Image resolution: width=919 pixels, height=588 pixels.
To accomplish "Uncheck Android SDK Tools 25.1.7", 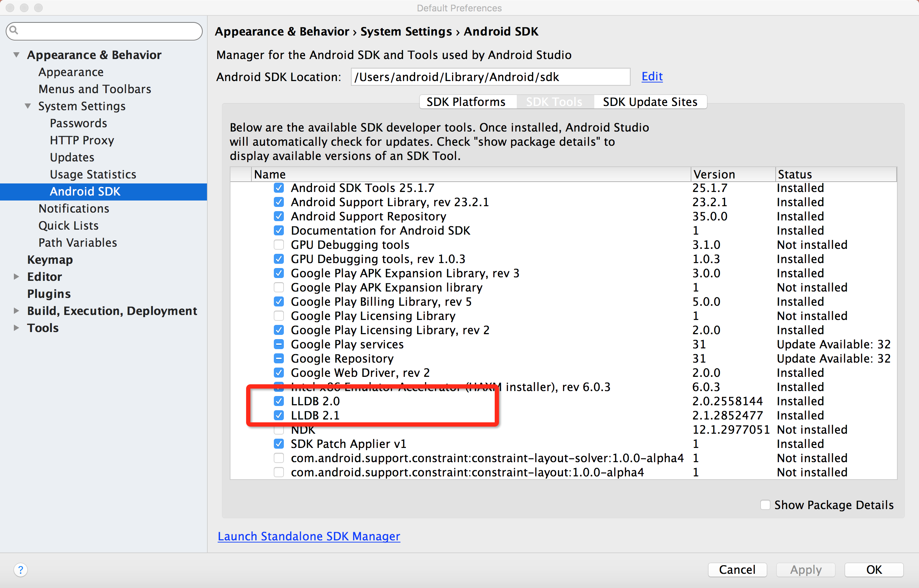I will click(279, 188).
